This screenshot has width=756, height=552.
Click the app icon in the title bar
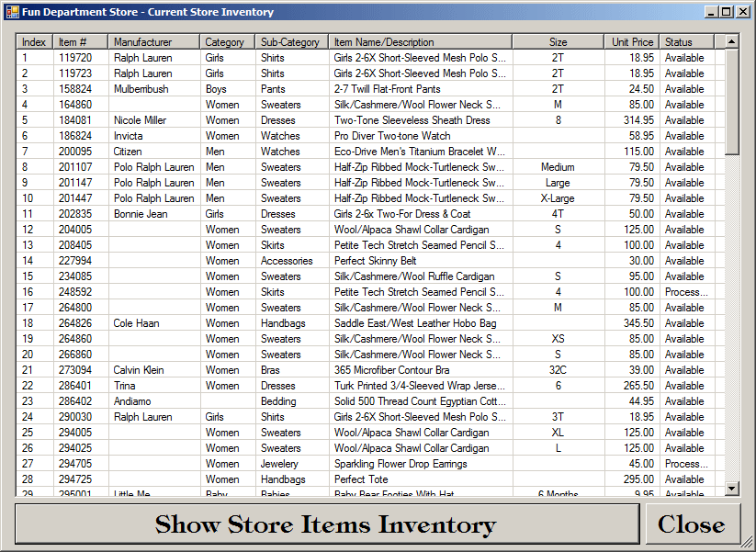coord(12,12)
